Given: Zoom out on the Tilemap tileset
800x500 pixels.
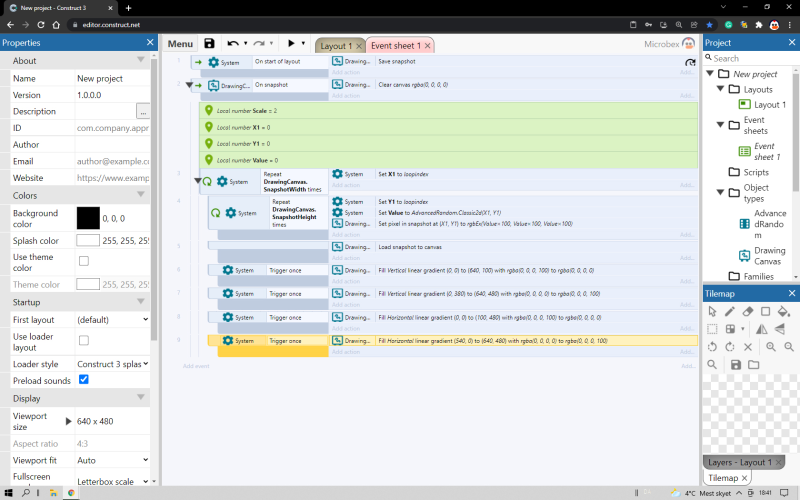Looking at the screenshot, I should [789, 347].
